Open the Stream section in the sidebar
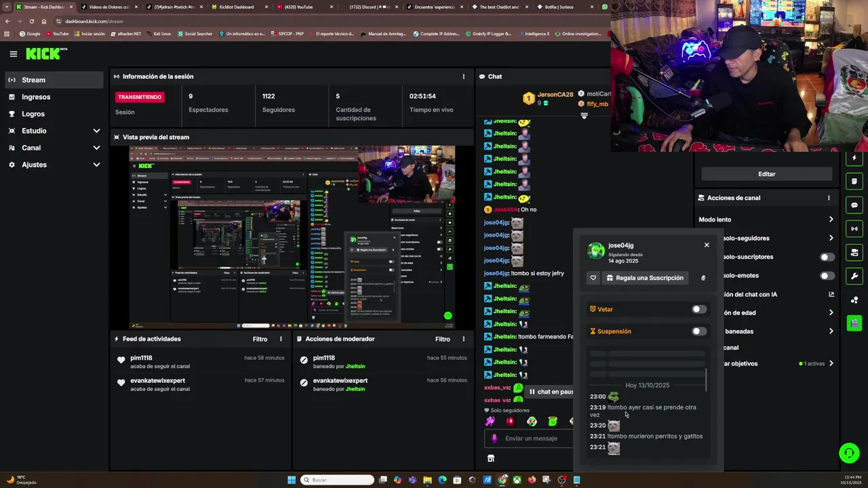This screenshot has height=488, width=868. click(54, 80)
